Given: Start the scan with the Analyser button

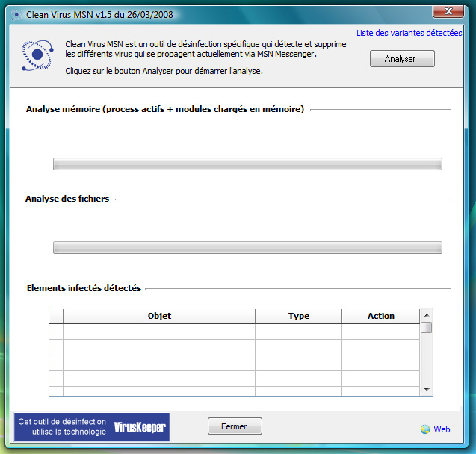Looking at the screenshot, I should 402,58.
